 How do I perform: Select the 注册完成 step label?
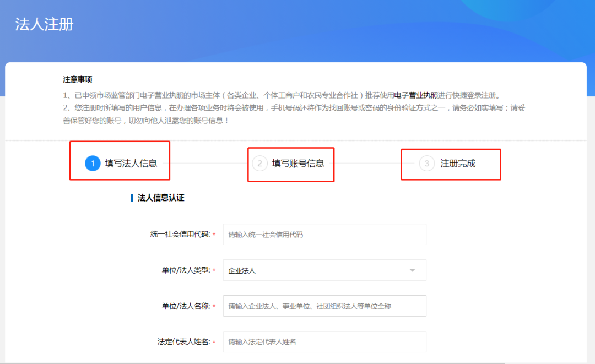tap(458, 164)
